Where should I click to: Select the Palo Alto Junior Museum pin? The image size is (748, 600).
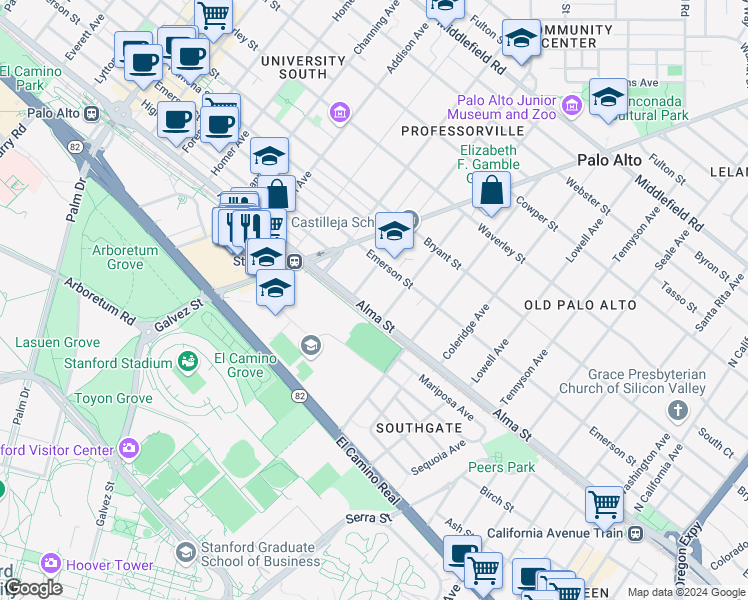(571, 105)
